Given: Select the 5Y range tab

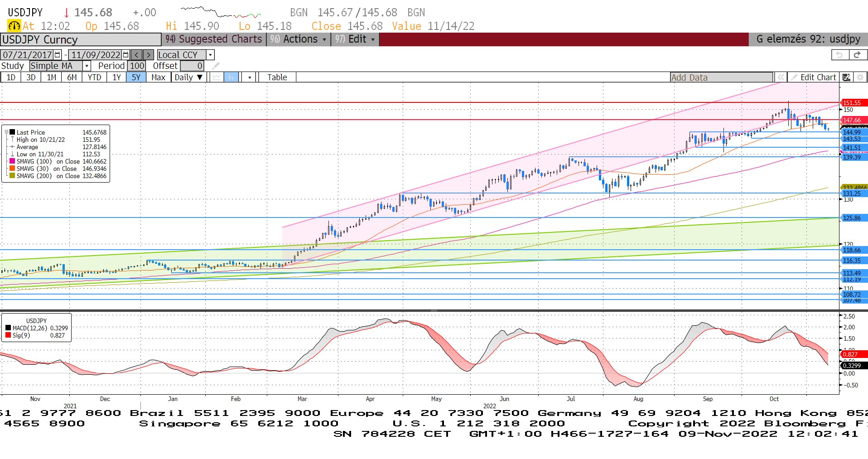Looking at the screenshot, I should [x=136, y=77].
